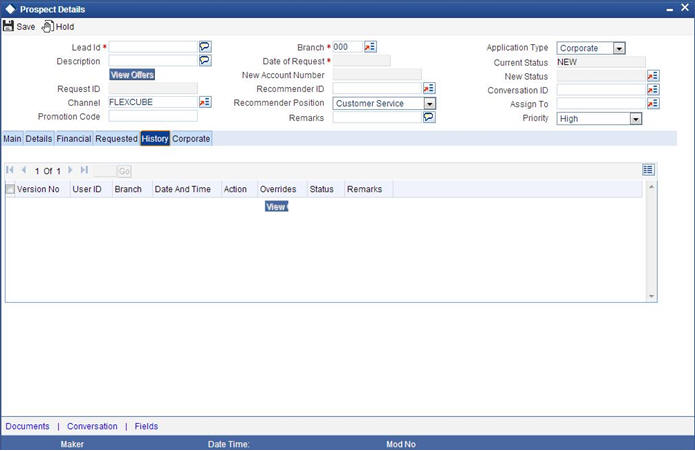Image resolution: width=695 pixels, height=451 pixels.
Task: Click the history grid scroll down arrow
Action: 652,296
